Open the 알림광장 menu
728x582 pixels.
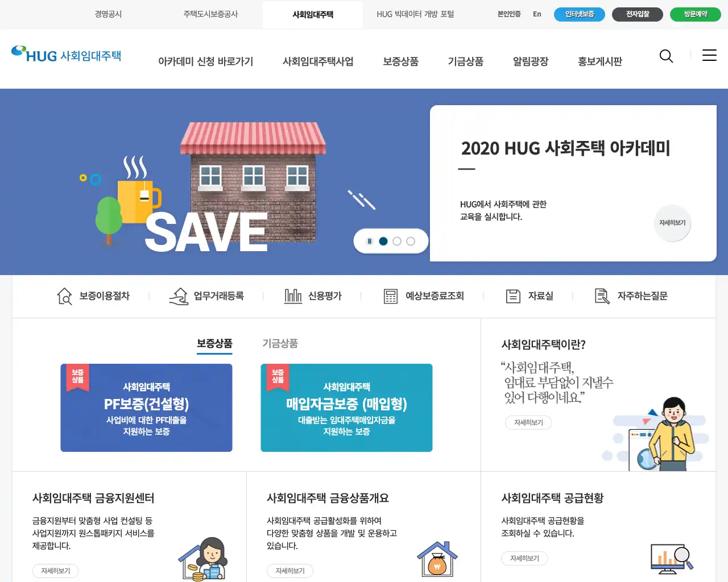(x=531, y=61)
